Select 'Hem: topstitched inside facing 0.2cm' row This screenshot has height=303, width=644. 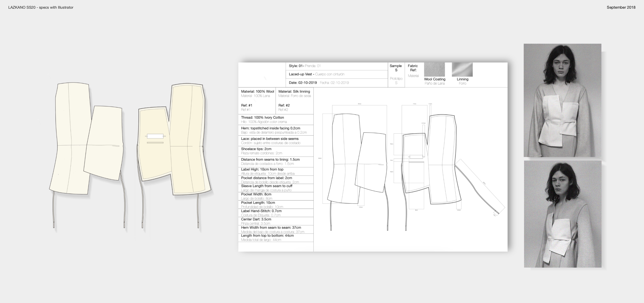(x=276, y=130)
